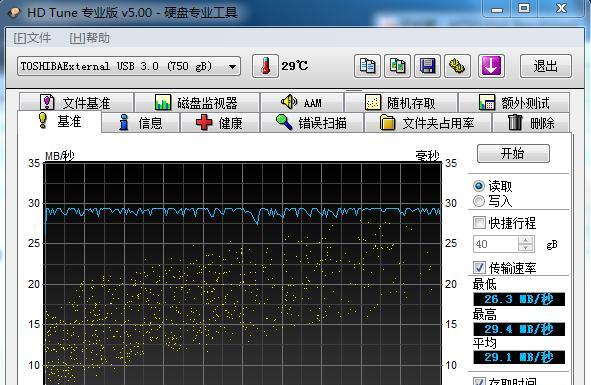The image size is (591, 385).
Task: Open options via the gears icon
Action: click(457, 66)
